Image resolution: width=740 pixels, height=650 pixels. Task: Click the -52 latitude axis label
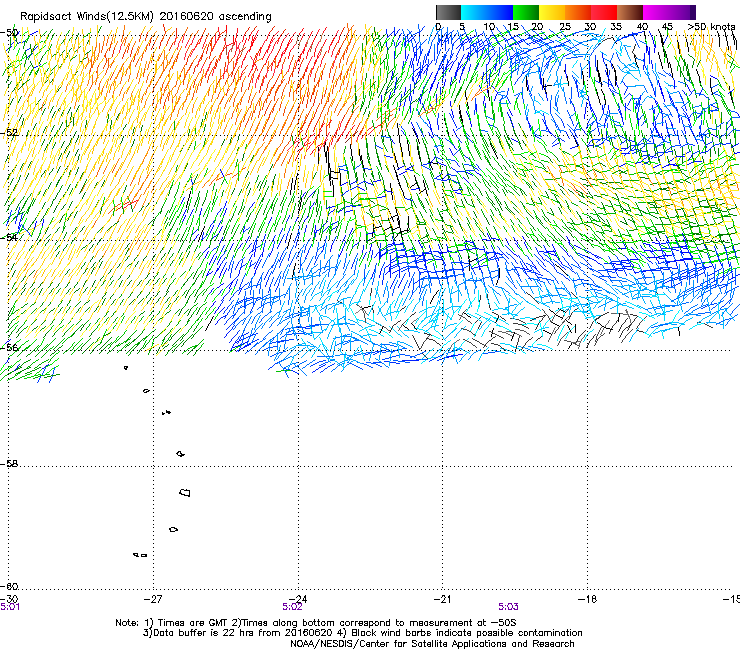tap(10, 133)
